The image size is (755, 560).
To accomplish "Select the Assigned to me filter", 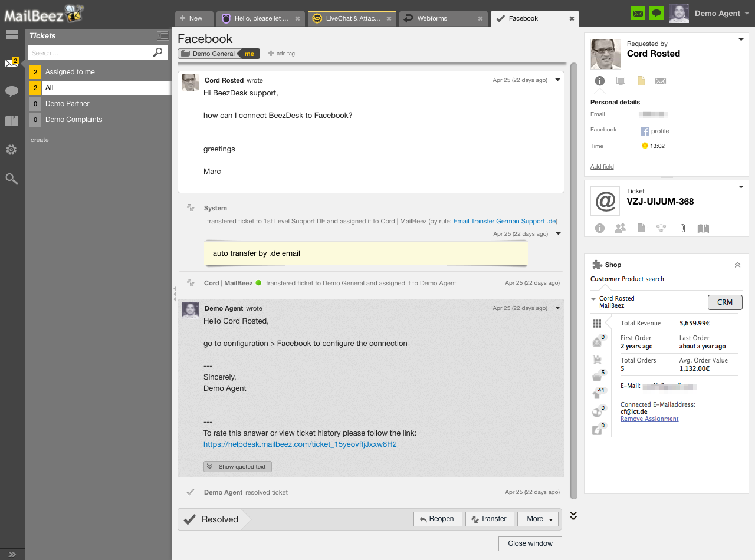I will pyautogui.click(x=100, y=72).
